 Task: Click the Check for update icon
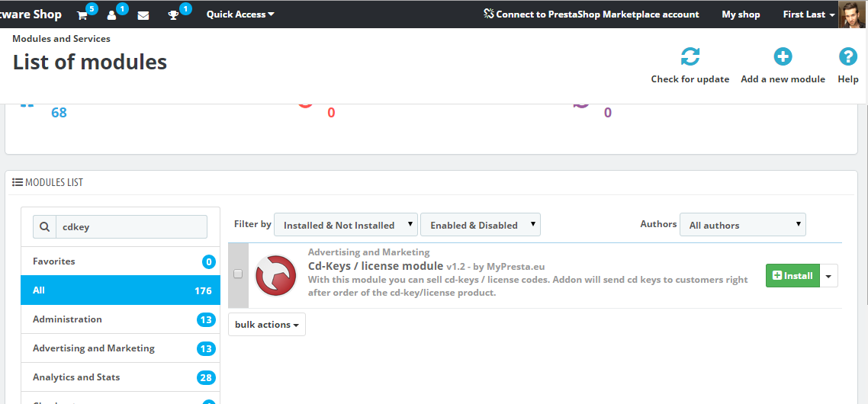pos(690,57)
